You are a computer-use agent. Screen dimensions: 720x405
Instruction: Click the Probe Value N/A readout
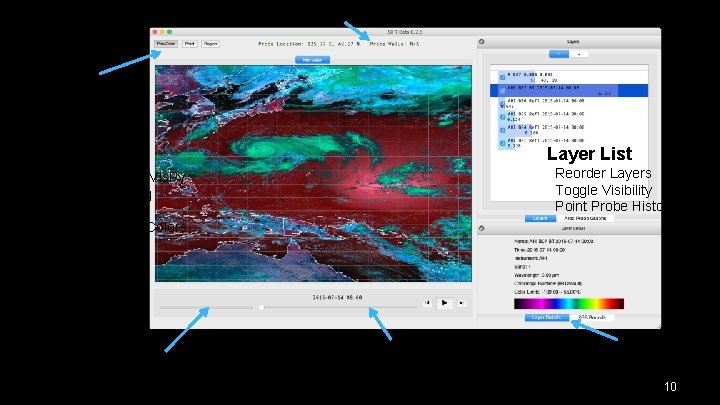tap(394, 44)
